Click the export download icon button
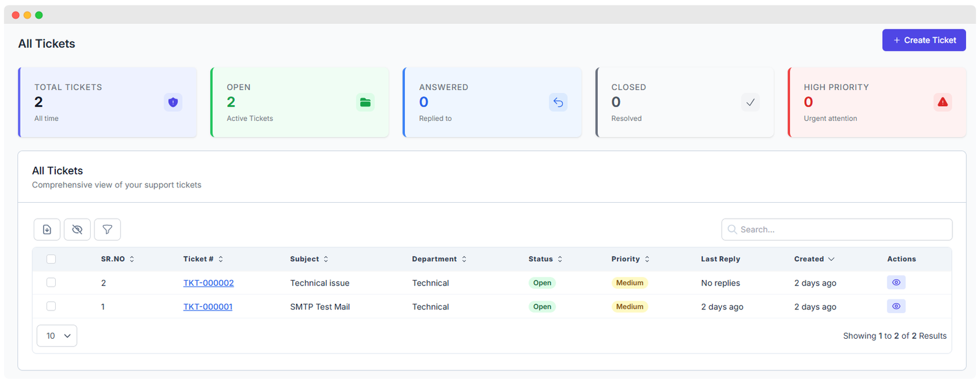This screenshot has width=980, height=384. [x=47, y=230]
